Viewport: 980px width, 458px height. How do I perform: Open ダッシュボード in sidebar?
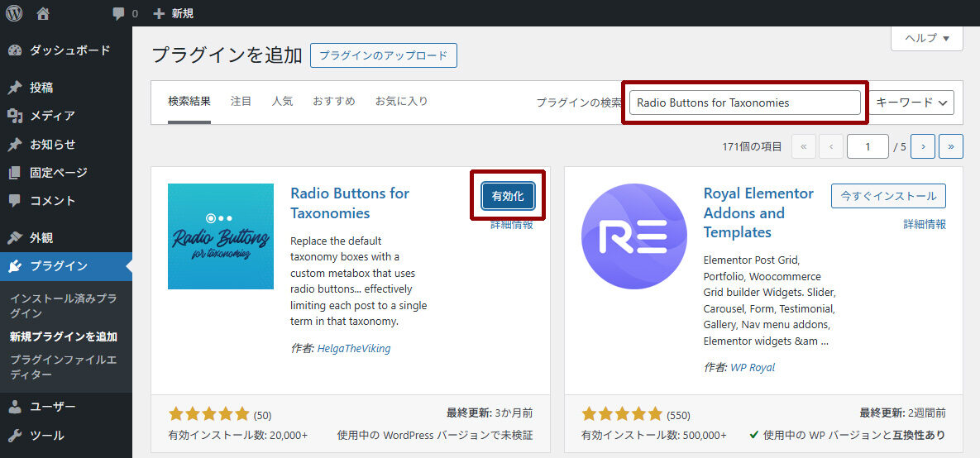66,50
